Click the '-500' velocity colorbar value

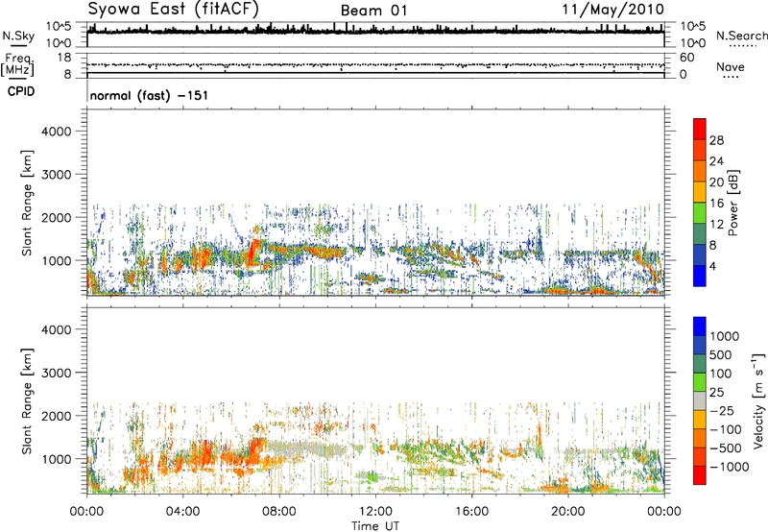(725, 448)
